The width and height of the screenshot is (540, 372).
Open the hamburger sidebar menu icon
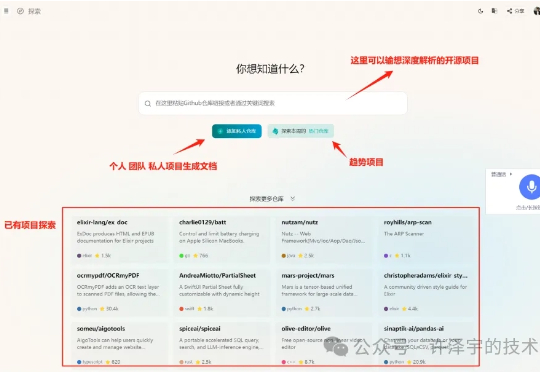tap(6, 11)
